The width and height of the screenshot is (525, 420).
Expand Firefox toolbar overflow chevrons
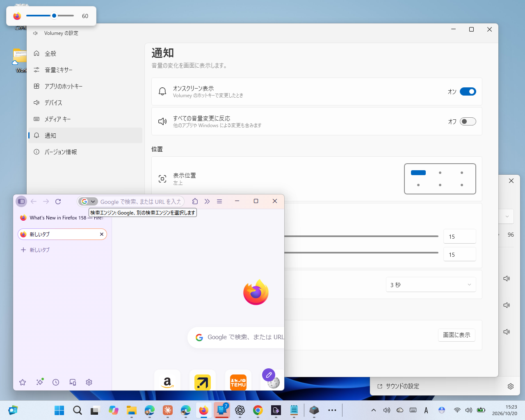point(207,201)
